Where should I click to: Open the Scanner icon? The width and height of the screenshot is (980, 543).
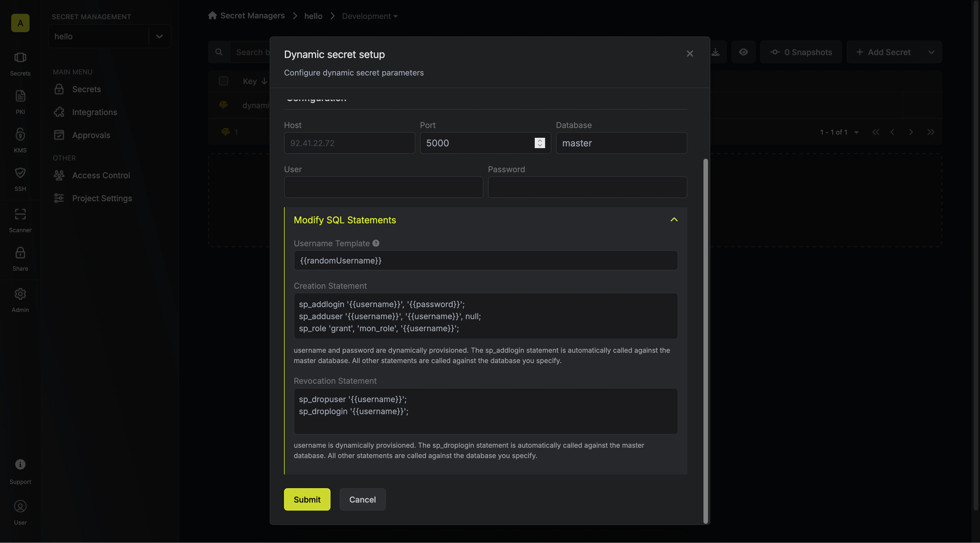click(20, 214)
